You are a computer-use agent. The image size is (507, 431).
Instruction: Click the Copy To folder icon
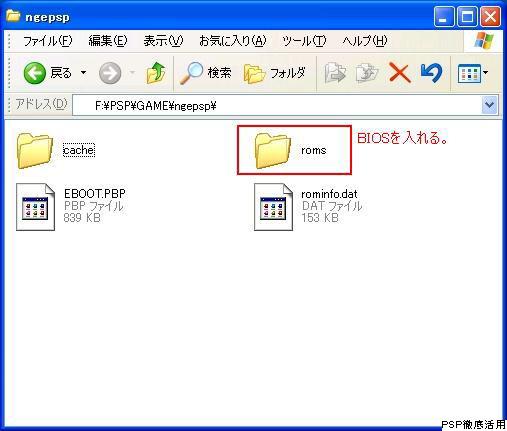click(367, 73)
